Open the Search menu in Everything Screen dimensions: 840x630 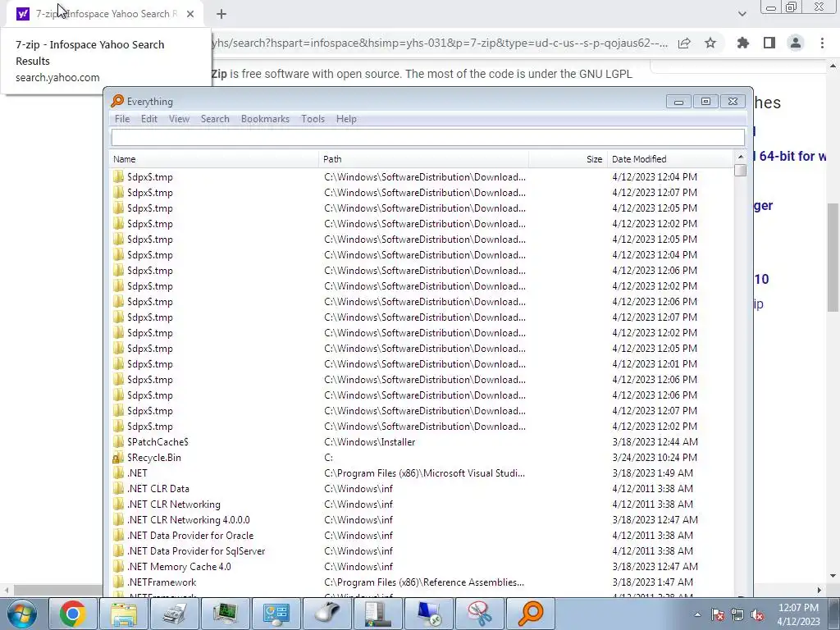point(215,119)
